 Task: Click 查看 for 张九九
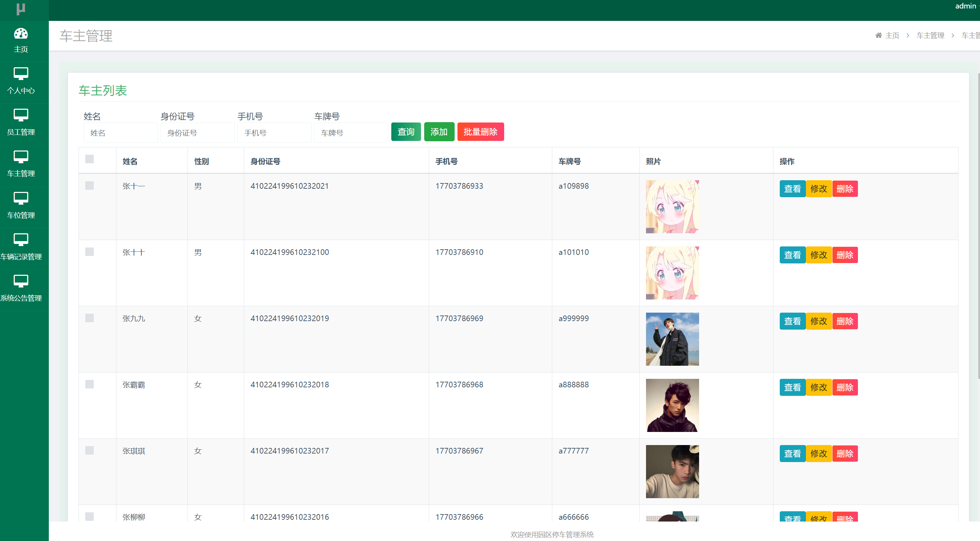[x=792, y=321]
